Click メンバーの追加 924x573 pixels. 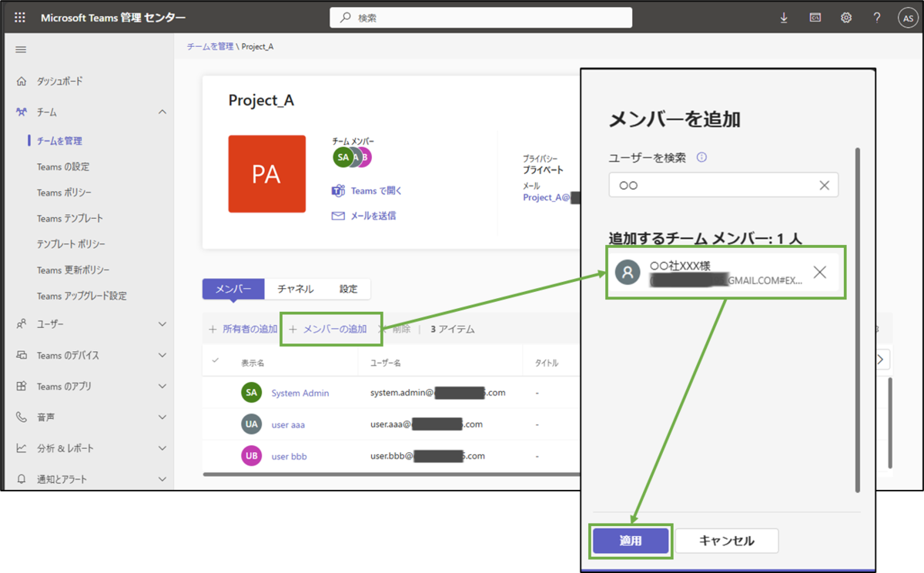tap(328, 329)
